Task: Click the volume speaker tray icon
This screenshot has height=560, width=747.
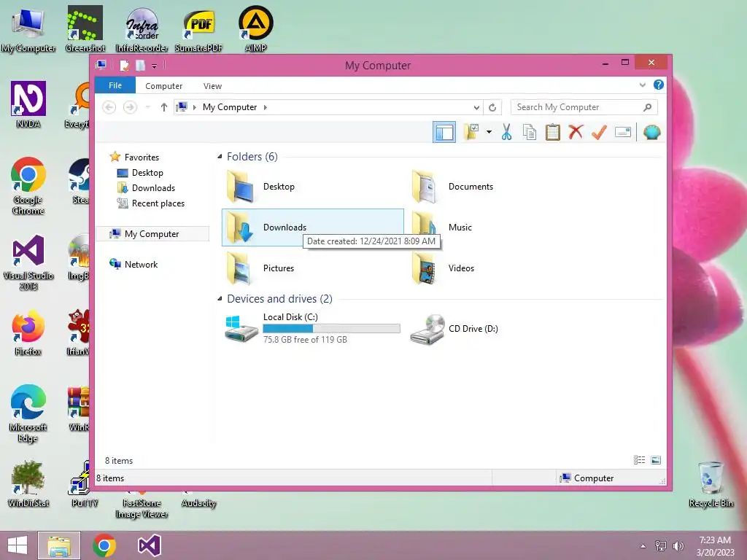Action: click(678, 545)
